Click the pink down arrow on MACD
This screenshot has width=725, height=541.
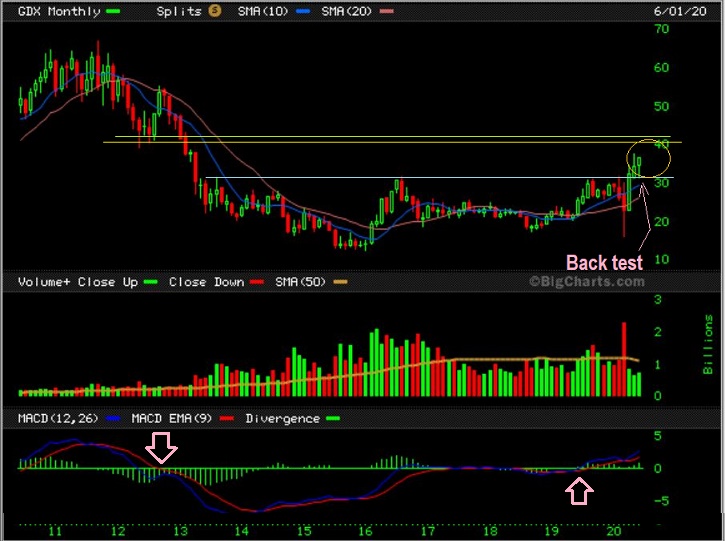tap(162, 448)
